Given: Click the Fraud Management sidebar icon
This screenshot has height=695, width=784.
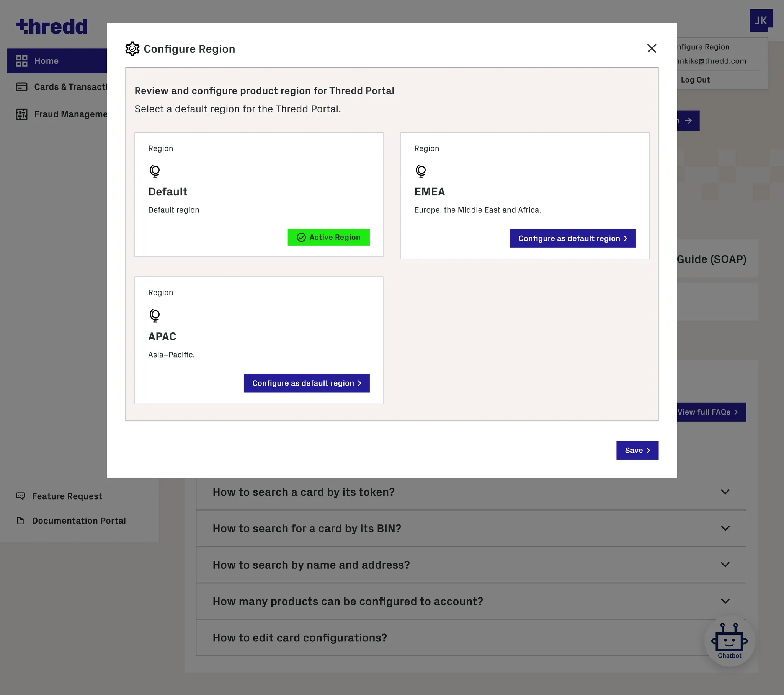Looking at the screenshot, I should click(x=21, y=114).
